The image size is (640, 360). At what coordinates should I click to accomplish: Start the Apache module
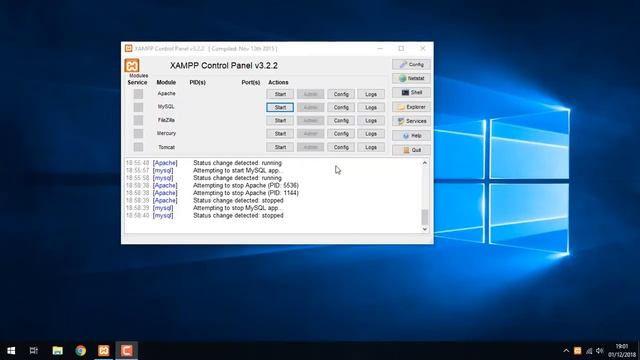click(280, 94)
